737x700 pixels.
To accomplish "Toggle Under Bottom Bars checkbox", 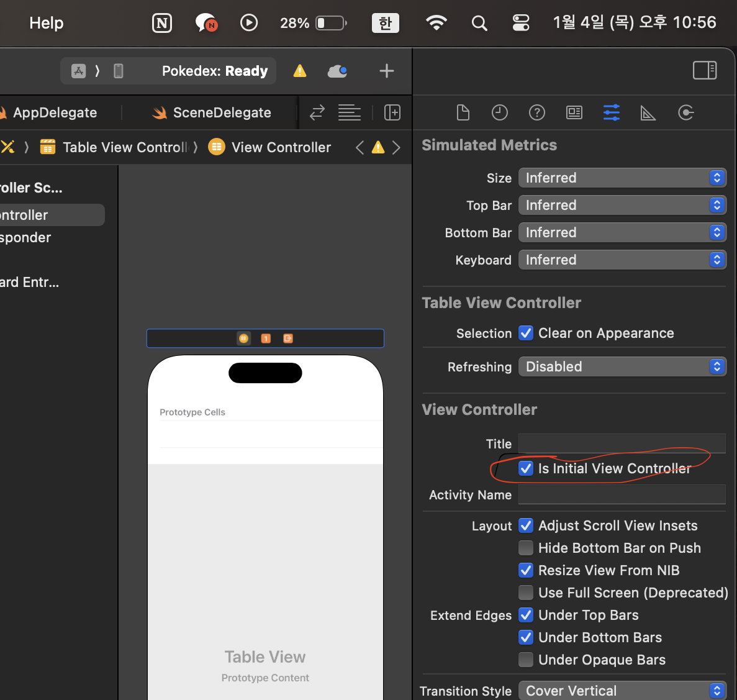I will [525, 637].
